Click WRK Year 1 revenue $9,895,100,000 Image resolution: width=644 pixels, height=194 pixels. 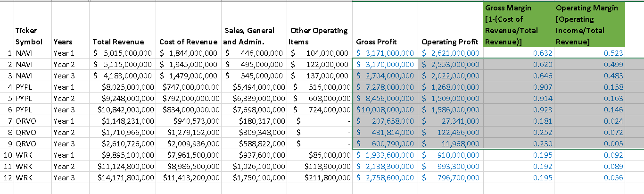[x=123, y=155]
